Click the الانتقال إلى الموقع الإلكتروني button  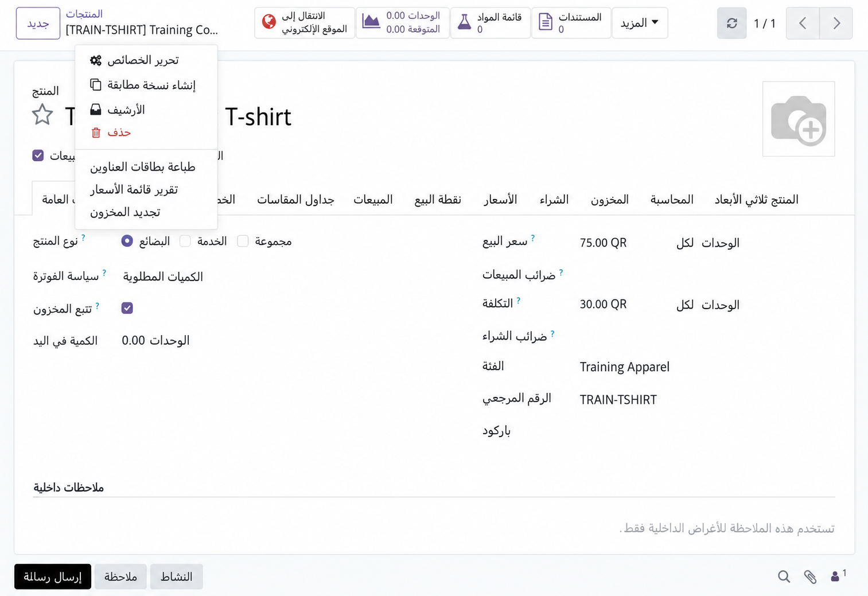[x=305, y=23]
